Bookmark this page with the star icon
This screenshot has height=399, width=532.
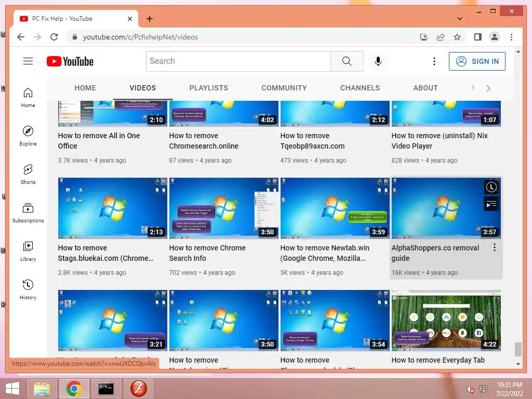[x=457, y=37]
